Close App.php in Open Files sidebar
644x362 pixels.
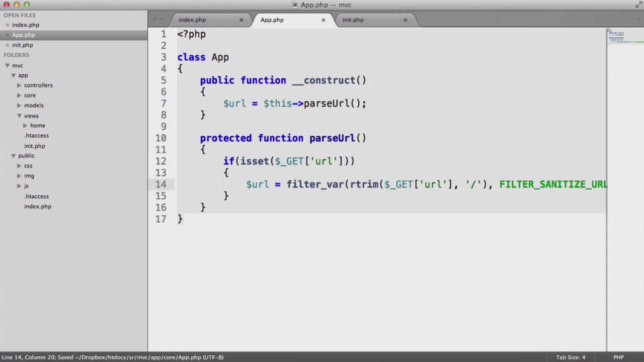click(7, 35)
